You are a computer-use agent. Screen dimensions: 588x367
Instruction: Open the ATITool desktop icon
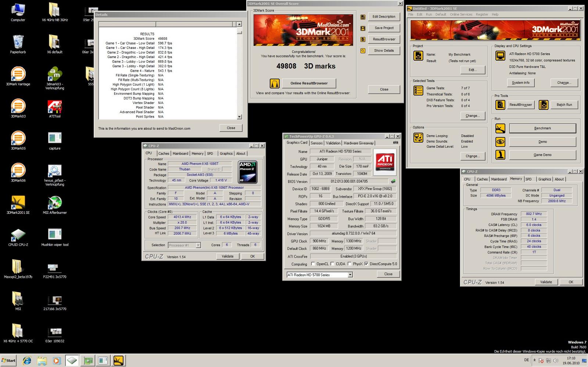[x=55, y=108]
